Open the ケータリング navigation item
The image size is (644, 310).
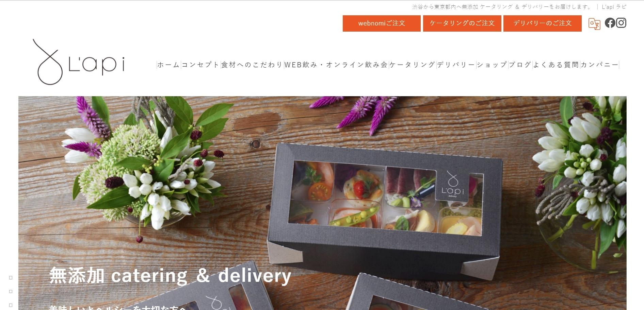(412, 65)
